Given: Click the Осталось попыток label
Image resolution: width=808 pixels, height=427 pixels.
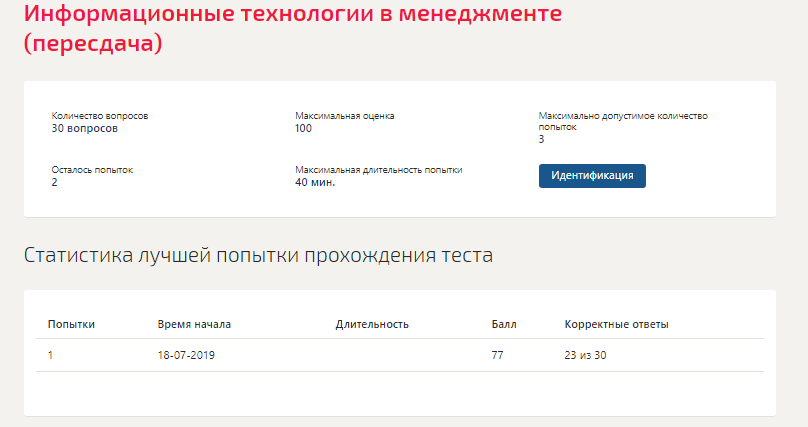Looking at the screenshot, I should (x=92, y=170).
